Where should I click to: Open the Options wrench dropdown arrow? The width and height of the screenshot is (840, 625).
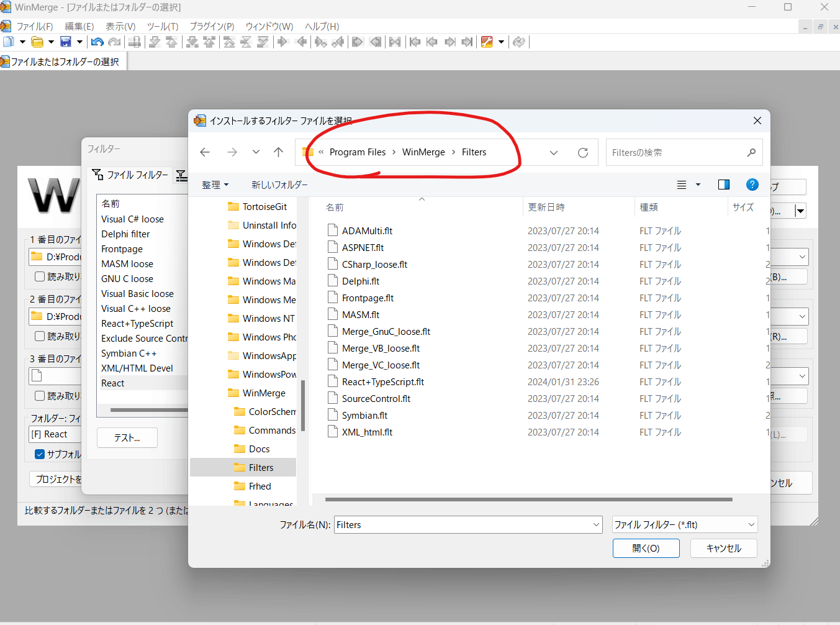[501, 42]
